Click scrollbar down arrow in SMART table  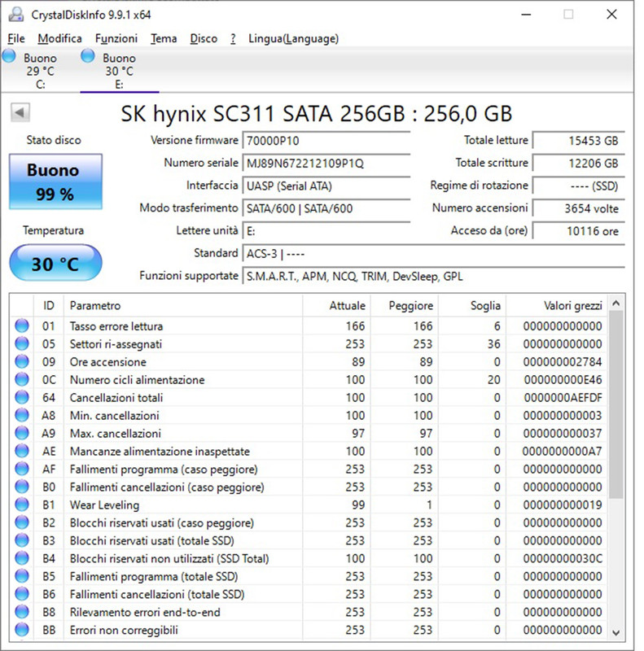pos(616,632)
